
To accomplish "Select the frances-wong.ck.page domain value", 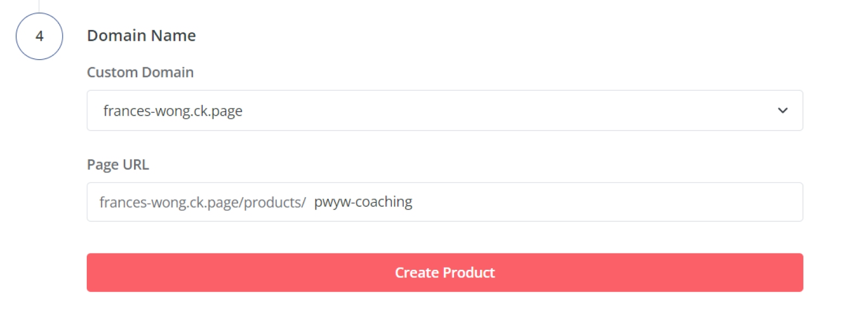I will (x=173, y=111).
